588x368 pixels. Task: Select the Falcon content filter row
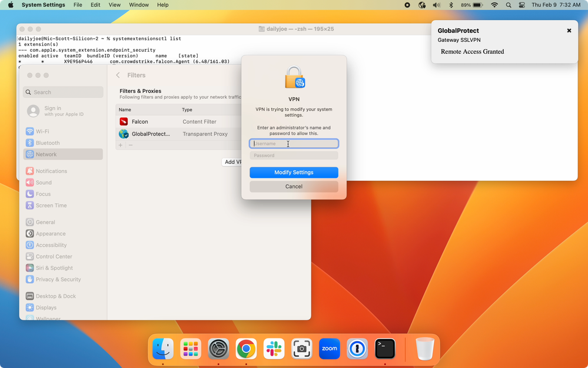(x=177, y=122)
